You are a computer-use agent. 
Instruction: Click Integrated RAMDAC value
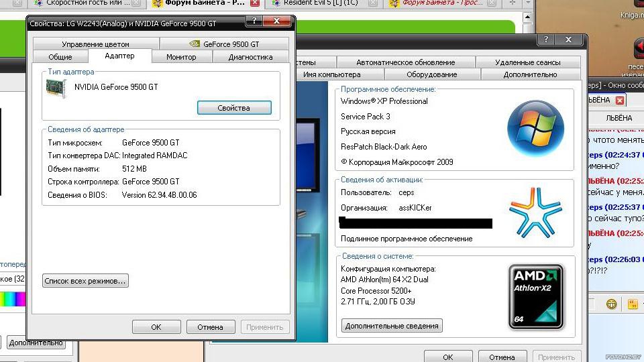[155, 156]
